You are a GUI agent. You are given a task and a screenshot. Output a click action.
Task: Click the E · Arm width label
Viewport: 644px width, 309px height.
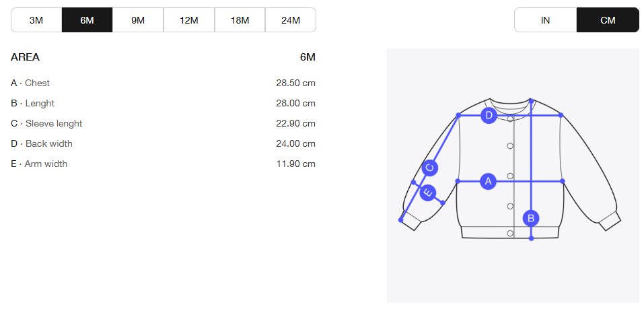[39, 164]
